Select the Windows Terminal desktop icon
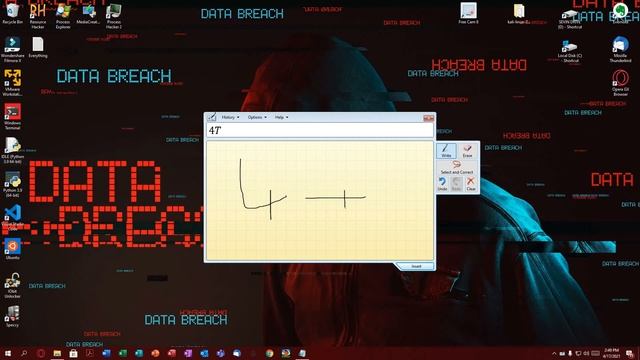640x360 pixels. tap(12, 116)
